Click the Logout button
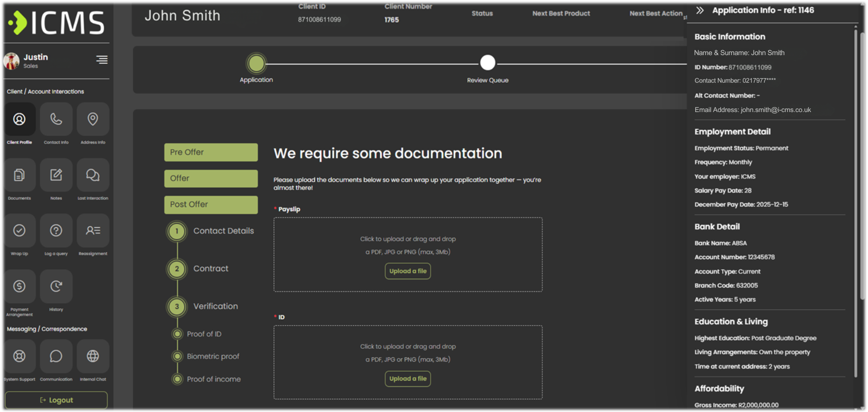868x412 pixels. coord(56,400)
